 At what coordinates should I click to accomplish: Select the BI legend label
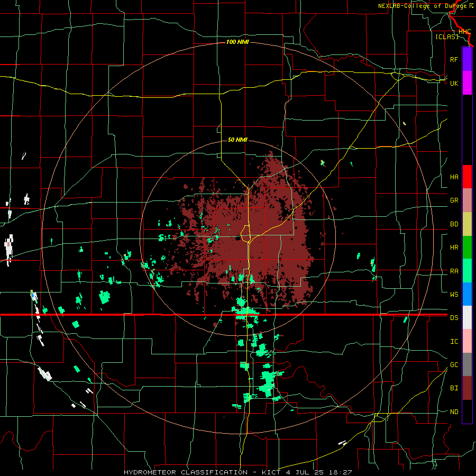454,388
